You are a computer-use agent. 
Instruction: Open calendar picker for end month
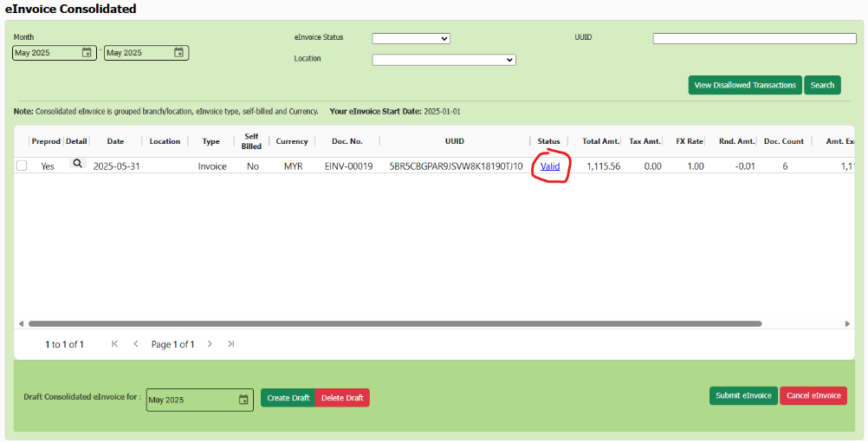tap(178, 53)
